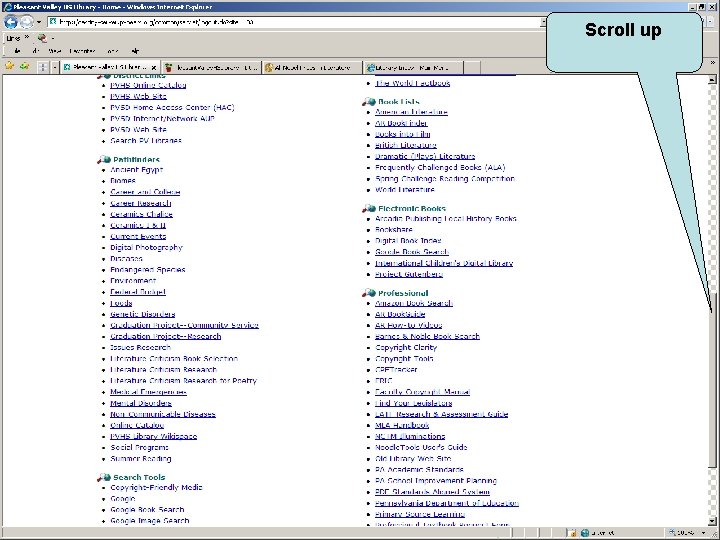Click the toolbar icon beside Links

42,38
